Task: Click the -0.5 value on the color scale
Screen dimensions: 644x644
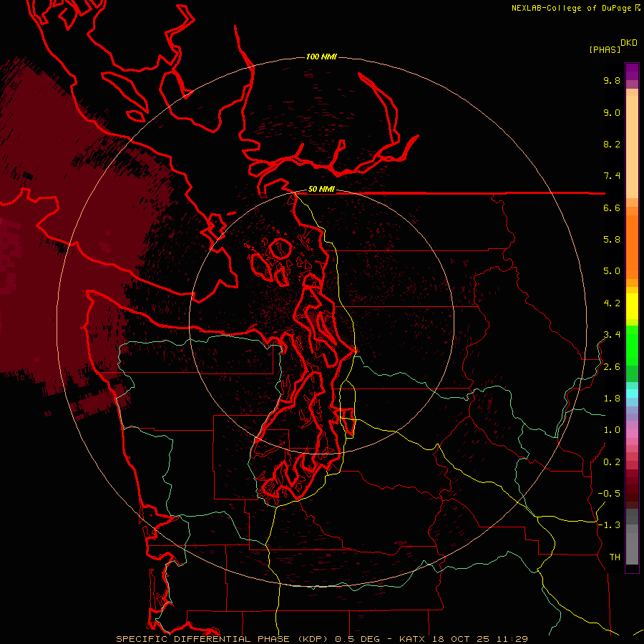Action: pyautogui.click(x=609, y=494)
